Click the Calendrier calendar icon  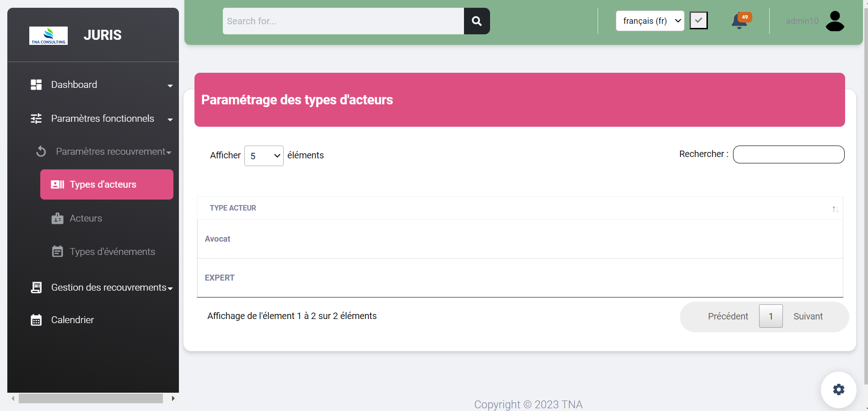[x=36, y=320]
